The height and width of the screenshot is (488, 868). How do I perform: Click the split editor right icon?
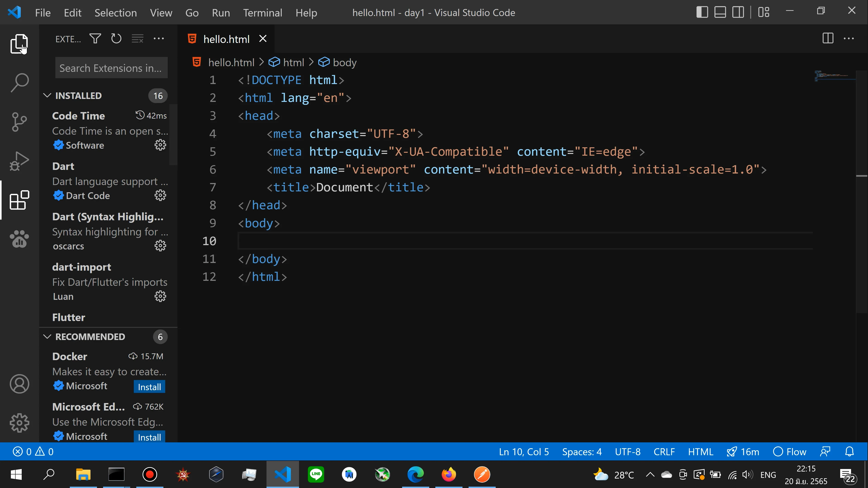pyautogui.click(x=828, y=38)
